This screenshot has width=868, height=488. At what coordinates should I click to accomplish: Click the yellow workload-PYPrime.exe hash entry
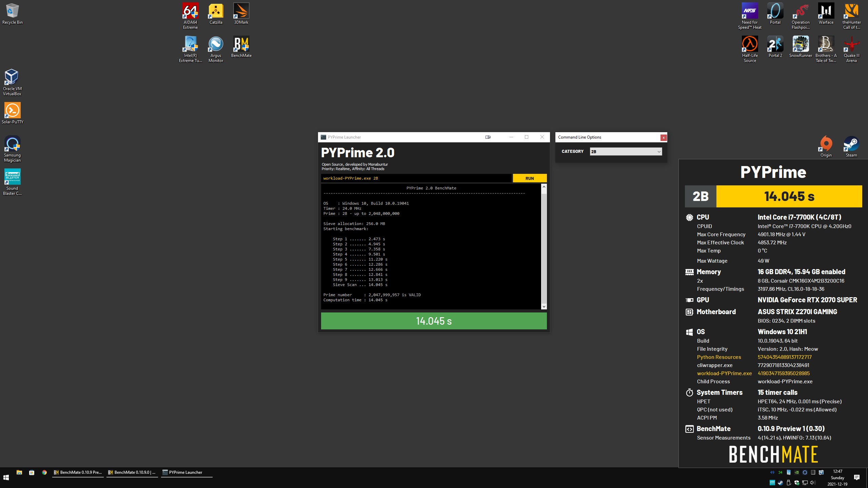point(784,373)
